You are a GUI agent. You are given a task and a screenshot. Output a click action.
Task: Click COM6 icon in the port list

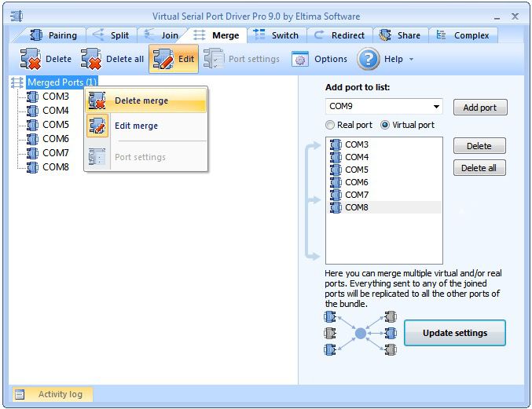coord(336,182)
